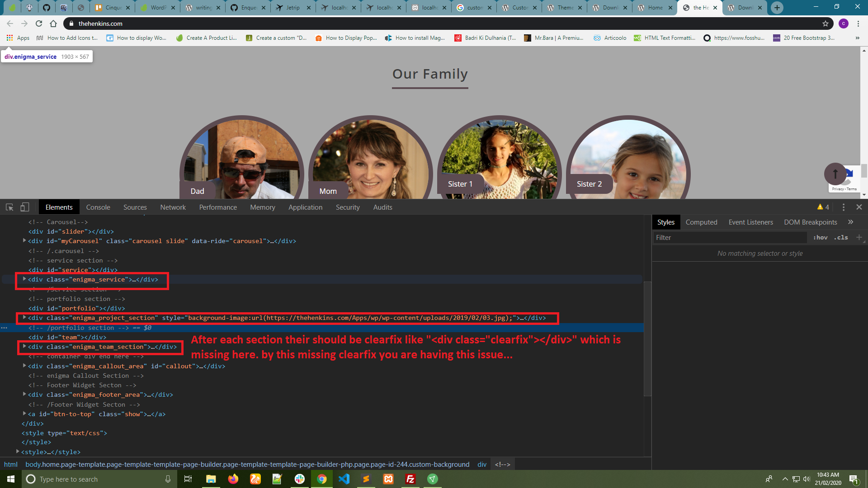Open the Performance tab
This screenshot has width=868, height=488.
pyautogui.click(x=218, y=207)
